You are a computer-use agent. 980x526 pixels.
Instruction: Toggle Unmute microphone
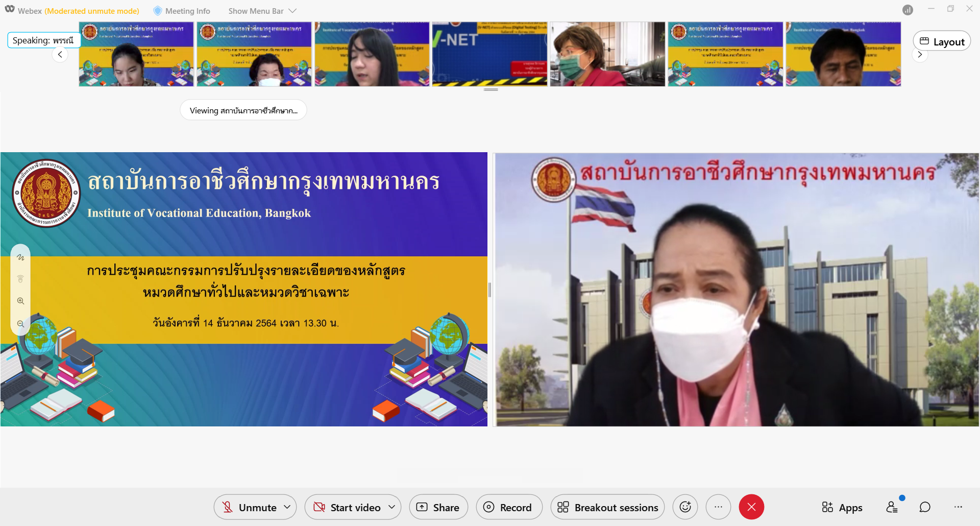tap(250, 507)
